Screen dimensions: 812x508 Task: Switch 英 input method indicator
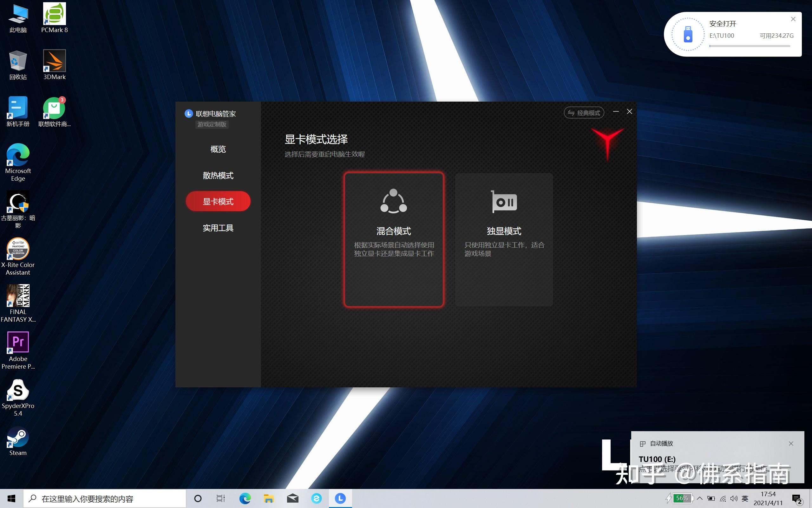pos(745,498)
